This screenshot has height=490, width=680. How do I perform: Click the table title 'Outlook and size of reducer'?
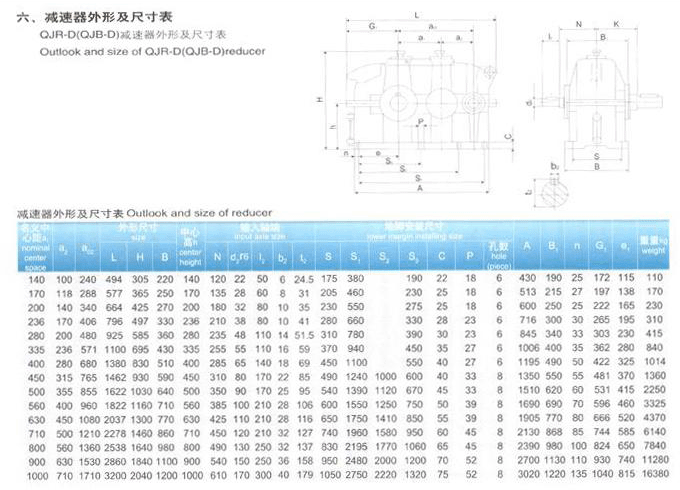199,213
